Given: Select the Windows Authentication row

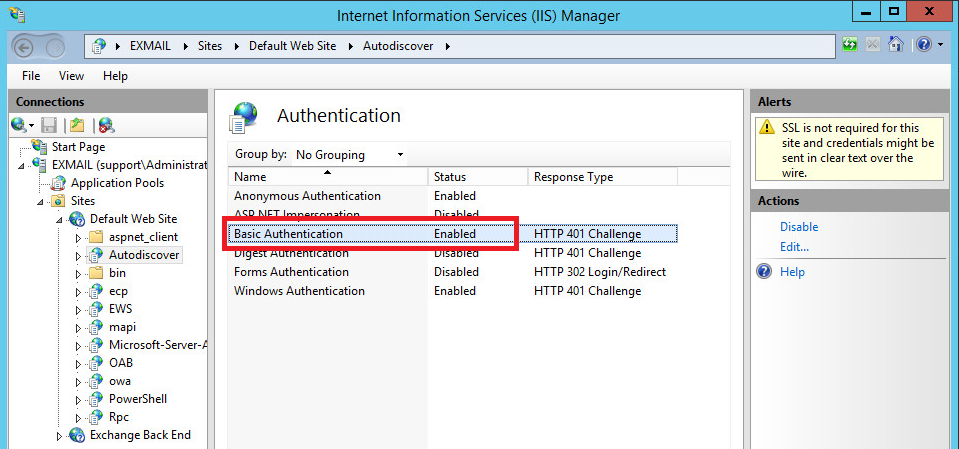Looking at the screenshot, I should coord(453,291).
